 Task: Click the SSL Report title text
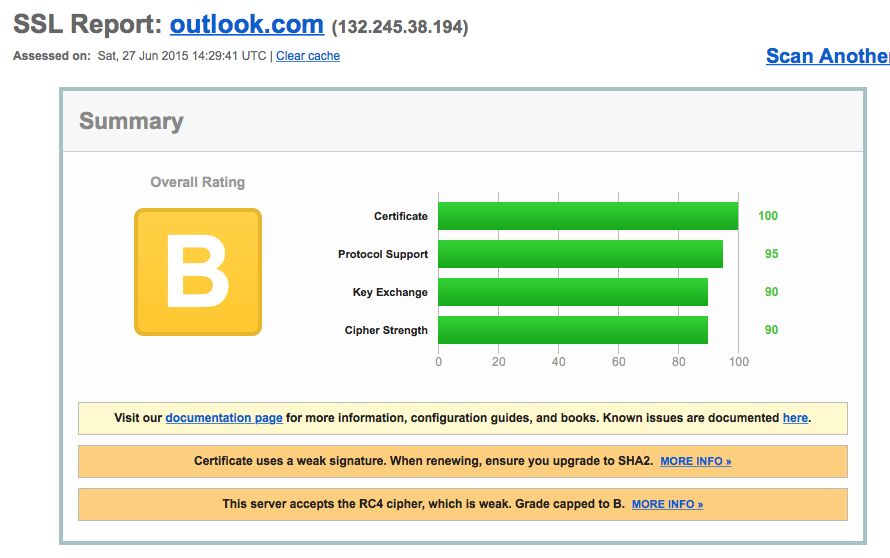point(87,24)
